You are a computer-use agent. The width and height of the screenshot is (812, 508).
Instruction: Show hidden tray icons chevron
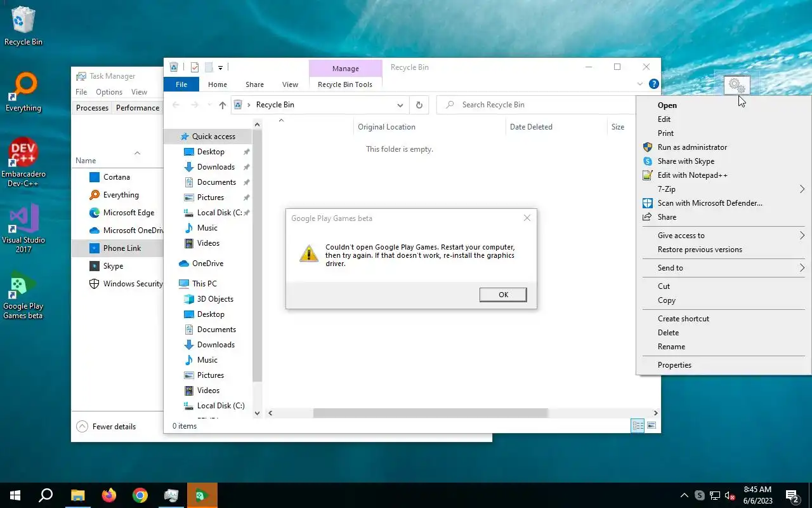[x=684, y=495]
